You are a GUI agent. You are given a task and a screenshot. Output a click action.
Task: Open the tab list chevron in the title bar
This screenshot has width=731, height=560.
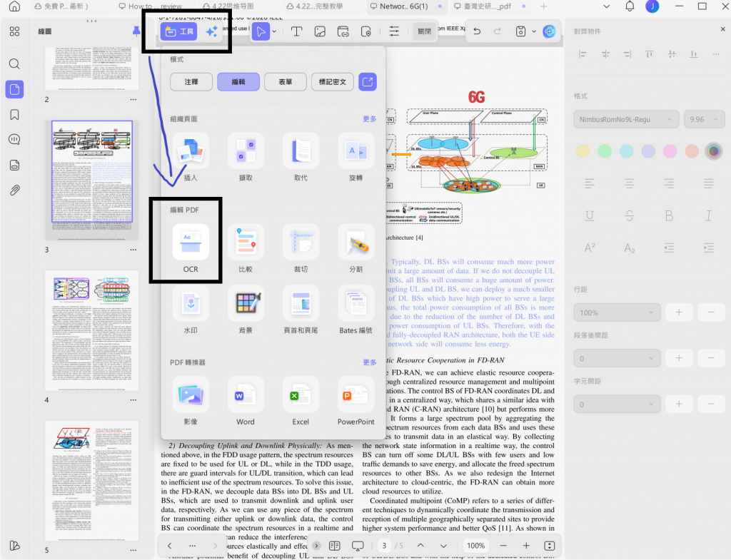606,6
